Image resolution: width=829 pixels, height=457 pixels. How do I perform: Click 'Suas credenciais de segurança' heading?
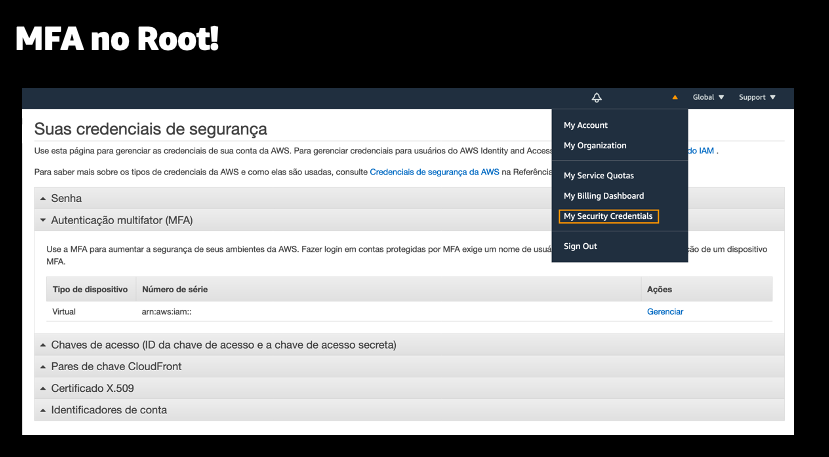(151, 129)
